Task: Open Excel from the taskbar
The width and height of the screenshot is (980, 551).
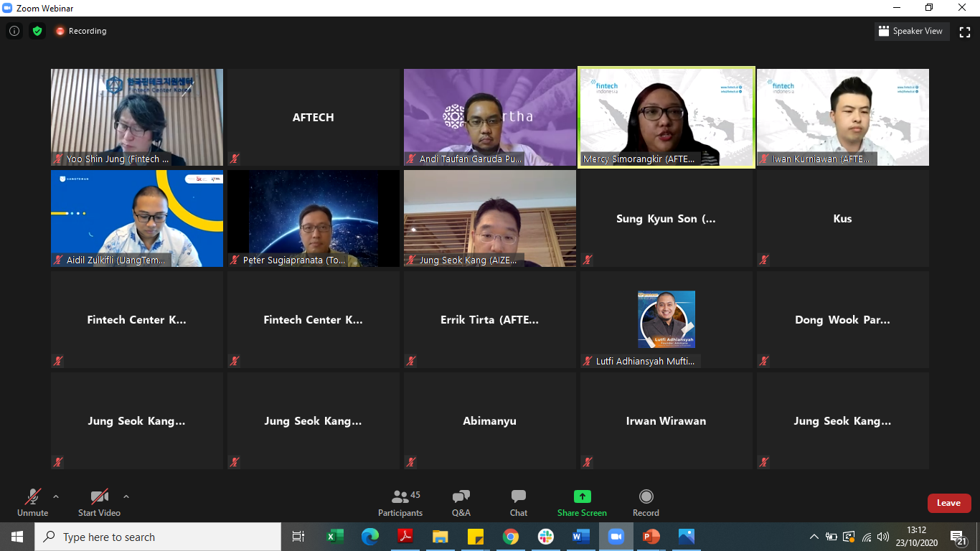Action: point(334,537)
